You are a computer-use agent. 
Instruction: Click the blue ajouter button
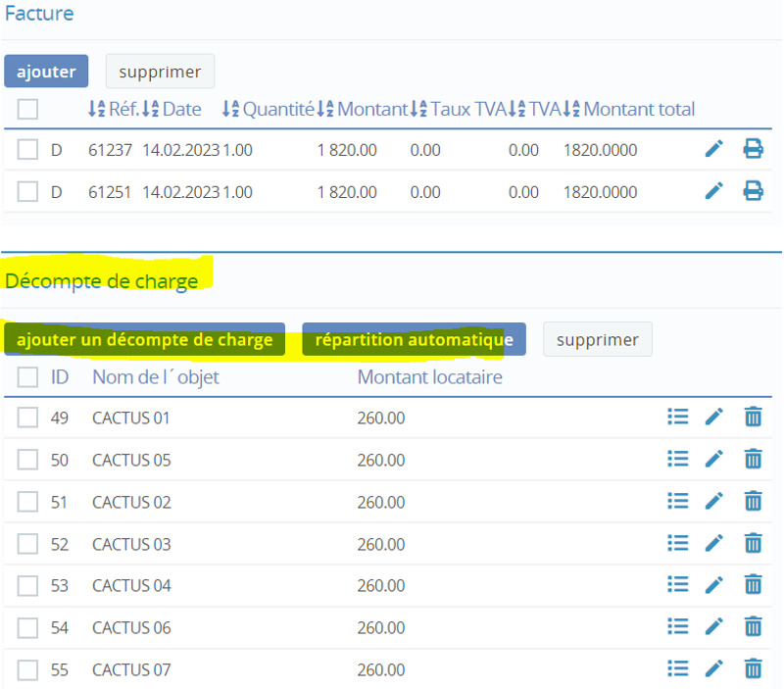click(x=46, y=72)
